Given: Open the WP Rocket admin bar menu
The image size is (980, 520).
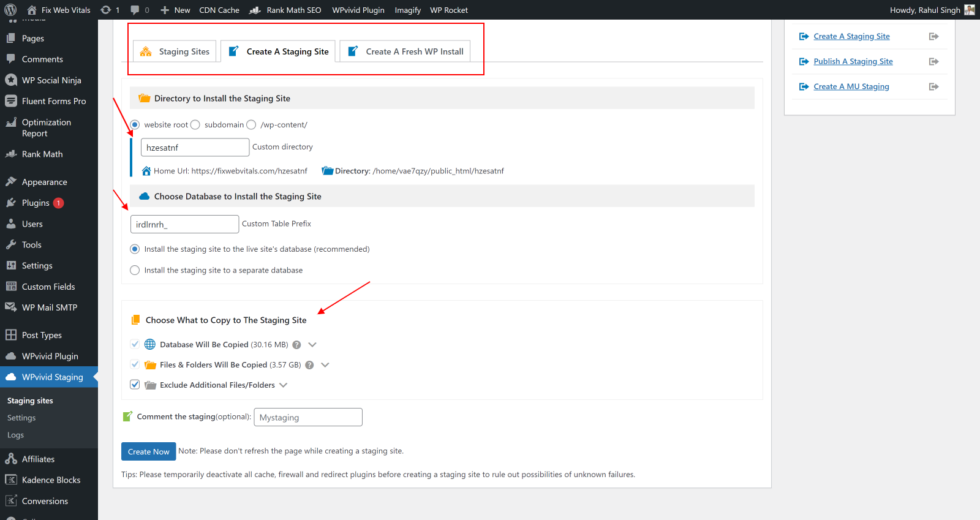Looking at the screenshot, I should pos(449,10).
